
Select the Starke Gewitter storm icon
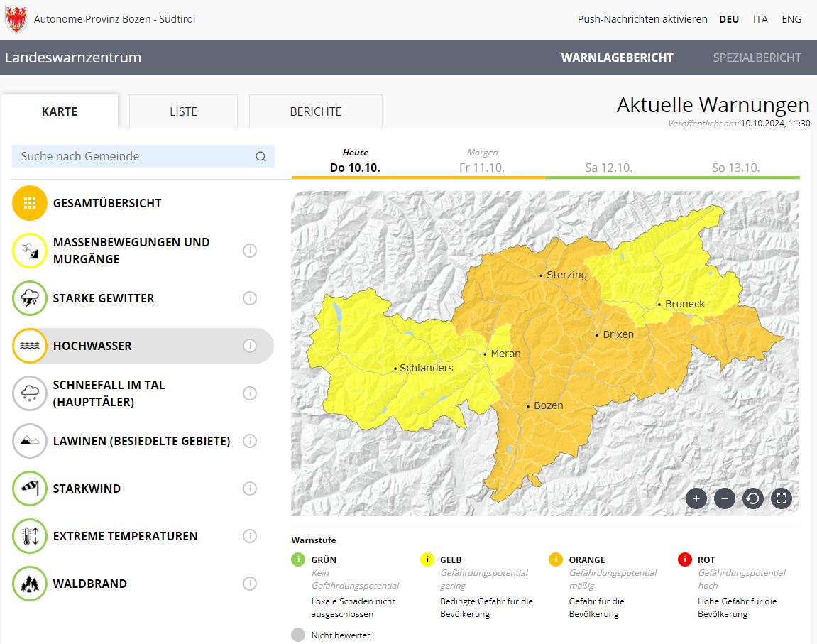tap(30, 298)
